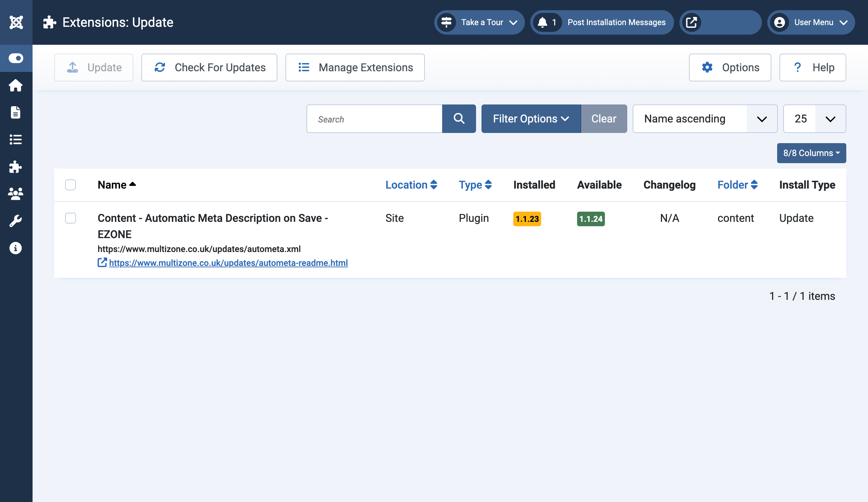Screen dimensions: 868x502
Task: Check the select-all checkbox in header
Action: coord(71,185)
